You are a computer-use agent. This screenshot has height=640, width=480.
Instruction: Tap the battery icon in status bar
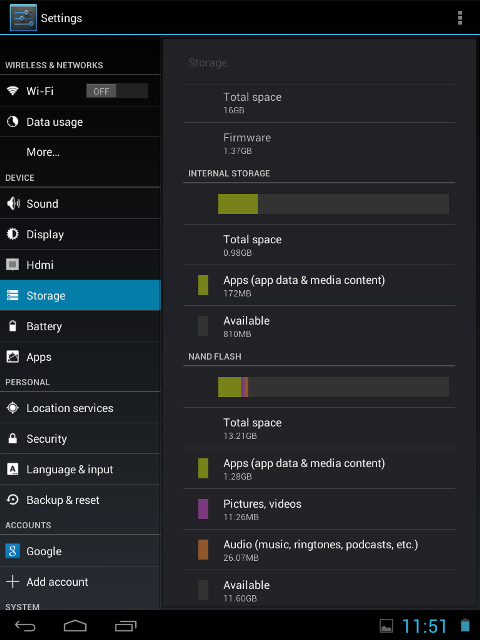(465, 625)
